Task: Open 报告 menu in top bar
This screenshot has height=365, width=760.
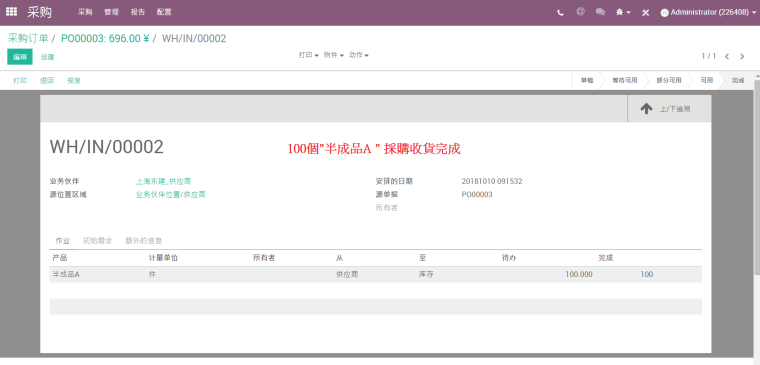Action: [138, 12]
